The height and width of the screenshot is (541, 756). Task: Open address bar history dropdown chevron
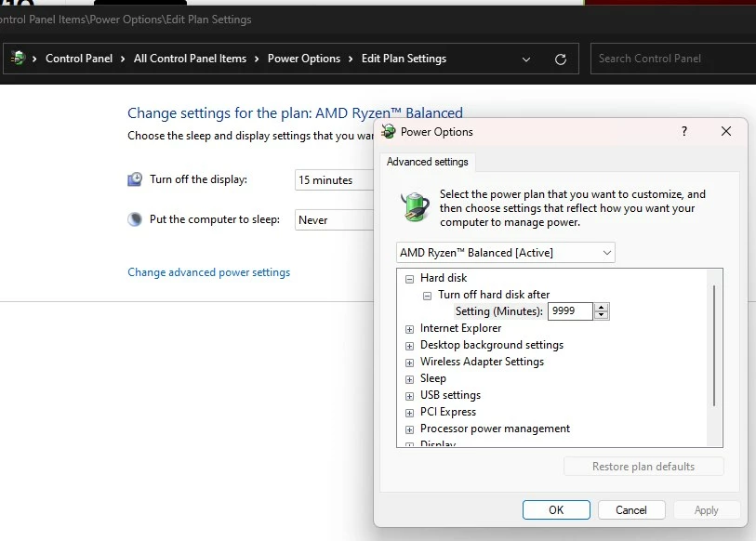point(526,59)
